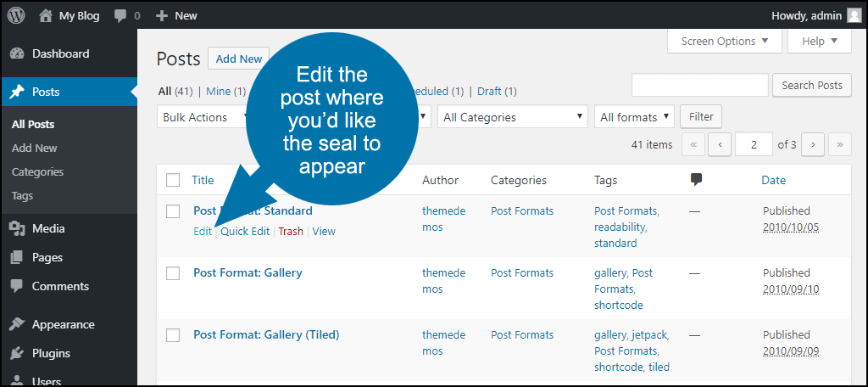
Task: Go to first page of posts
Action: (x=693, y=145)
